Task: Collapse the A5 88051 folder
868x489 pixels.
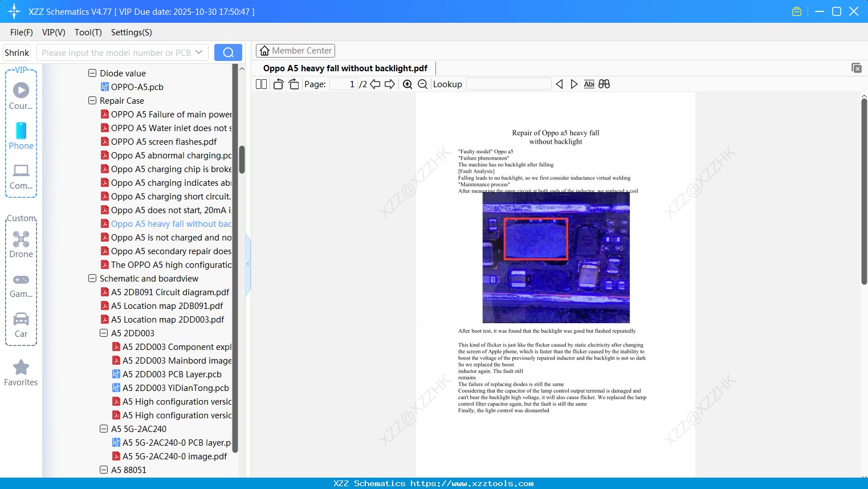Action: point(104,470)
